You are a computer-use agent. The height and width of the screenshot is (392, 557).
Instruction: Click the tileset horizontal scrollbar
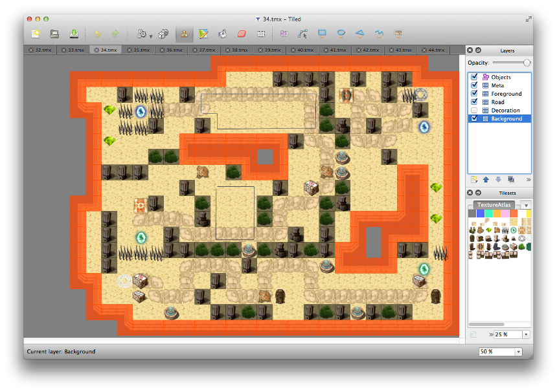pos(486,324)
